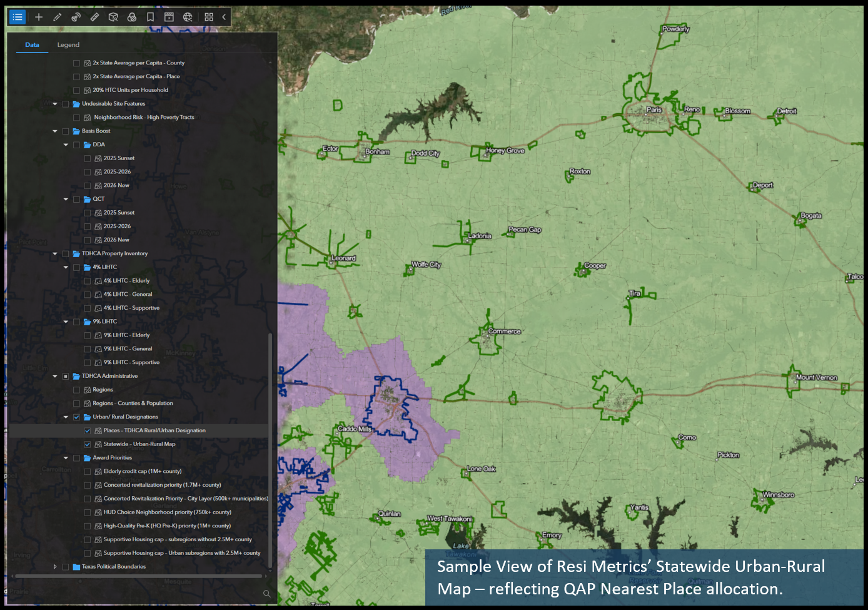Enable the 2026 New DDA layer checkbox
Image resolution: width=868 pixels, height=610 pixels.
coord(87,185)
